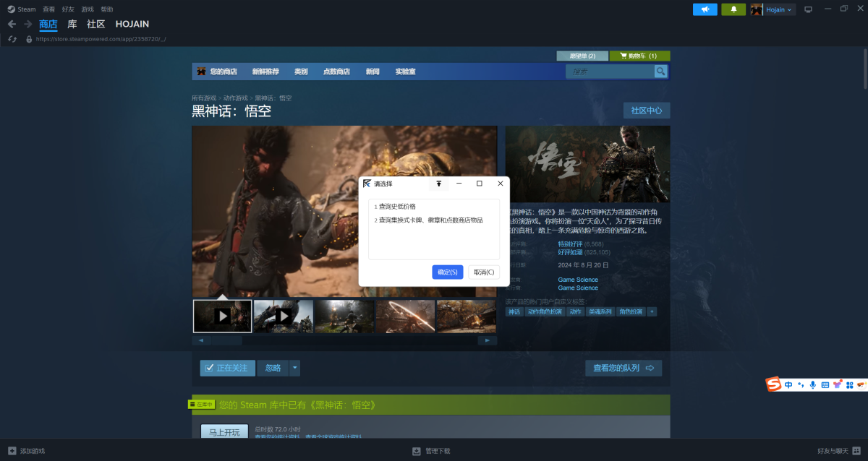Viewport: 868px width, 461px height.
Task: Select the third screenshot thumbnail
Action: [344, 316]
